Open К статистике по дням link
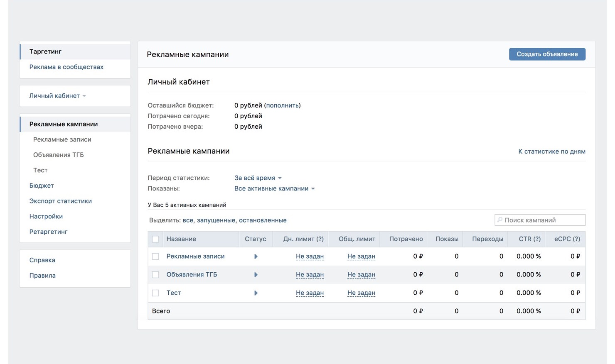Screen dimensions: 615x364 click(x=551, y=151)
